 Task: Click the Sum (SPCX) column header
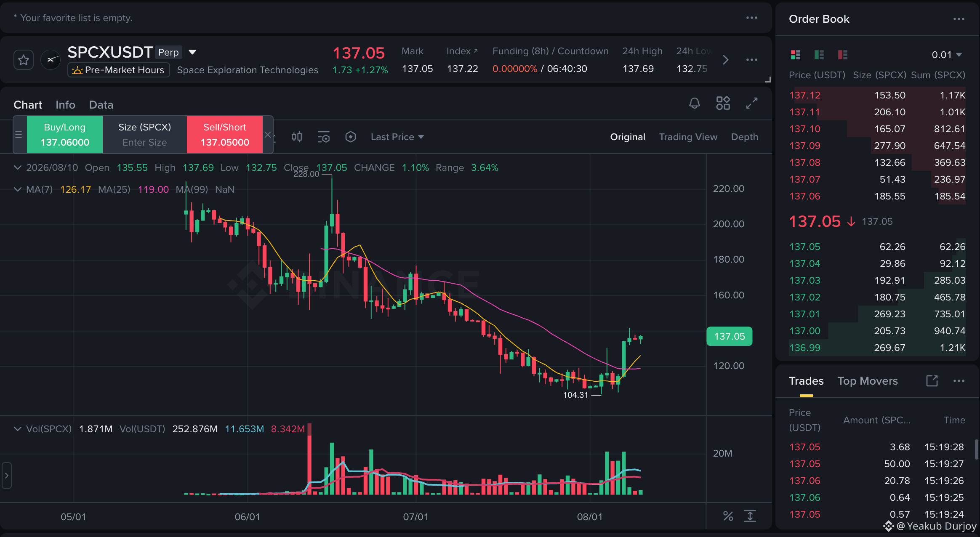point(938,75)
